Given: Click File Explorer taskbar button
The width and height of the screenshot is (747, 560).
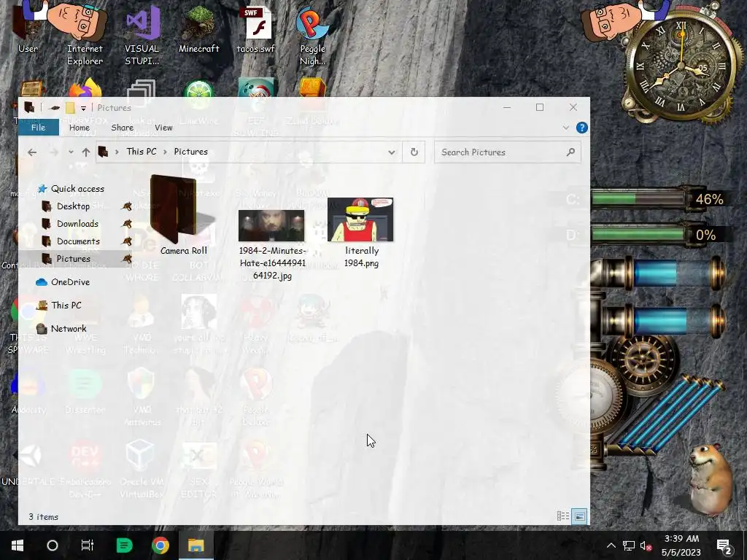Looking at the screenshot, I should tap(196, 545).
